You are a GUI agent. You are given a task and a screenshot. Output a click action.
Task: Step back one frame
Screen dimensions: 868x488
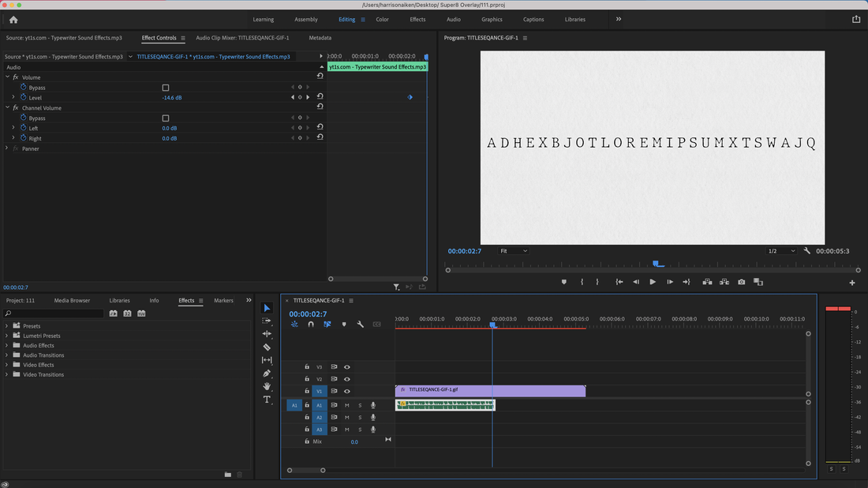point(636,282)
